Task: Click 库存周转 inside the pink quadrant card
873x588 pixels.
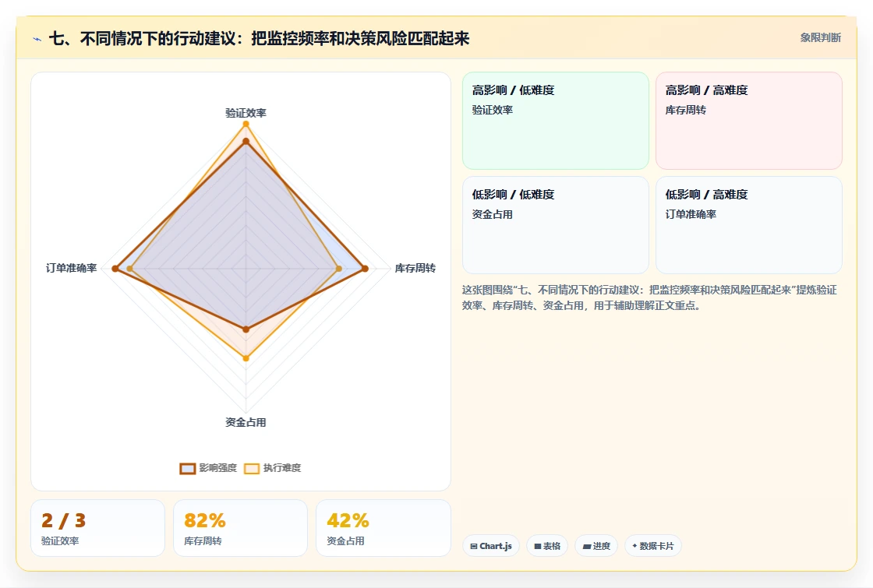Action: point(686,110)
